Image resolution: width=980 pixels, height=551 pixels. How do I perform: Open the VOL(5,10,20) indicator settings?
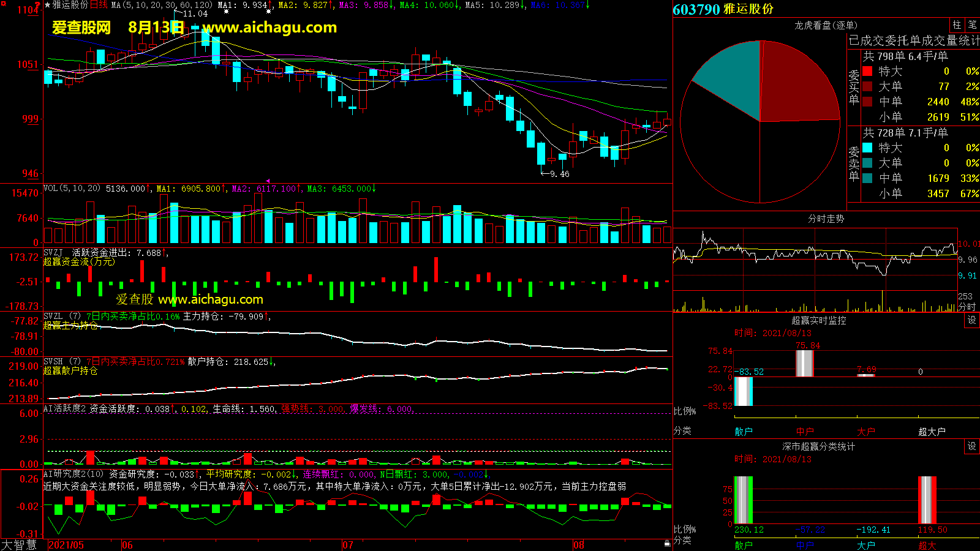click(x=72, y=189)
